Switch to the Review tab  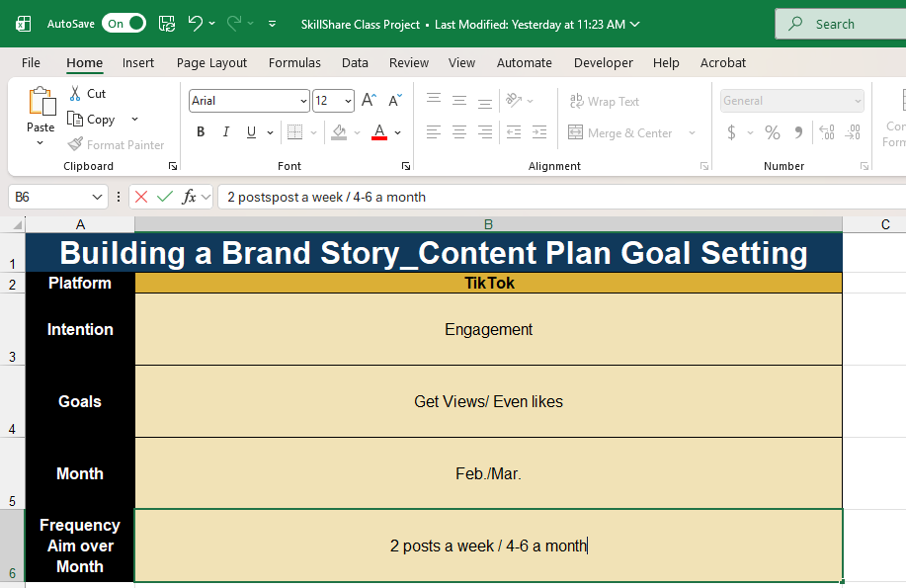[x=409, y=62]
